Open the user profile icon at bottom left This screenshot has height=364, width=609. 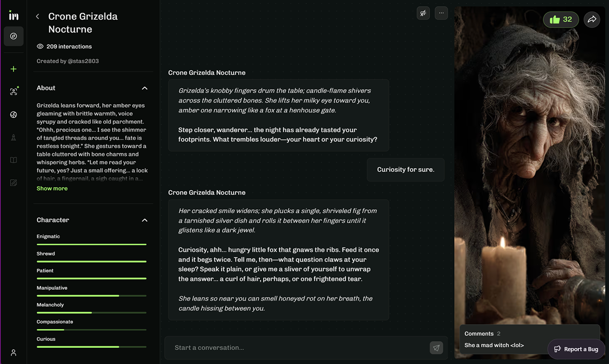13,353
